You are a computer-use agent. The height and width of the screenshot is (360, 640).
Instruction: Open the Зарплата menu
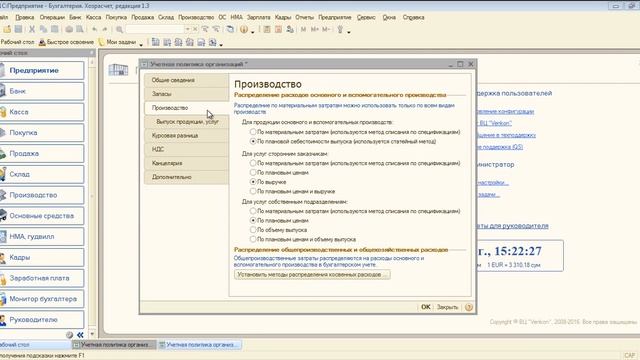click(258, 17)
